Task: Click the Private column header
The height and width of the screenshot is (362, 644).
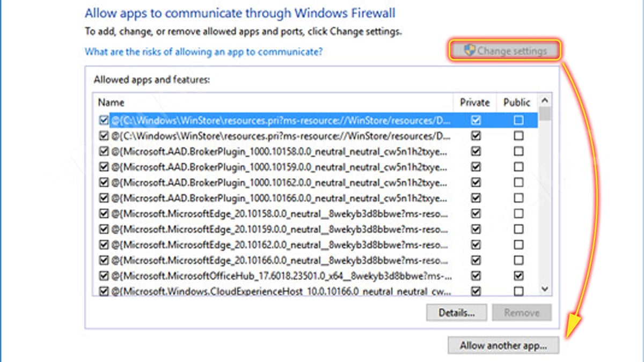Action: (475, 102)
